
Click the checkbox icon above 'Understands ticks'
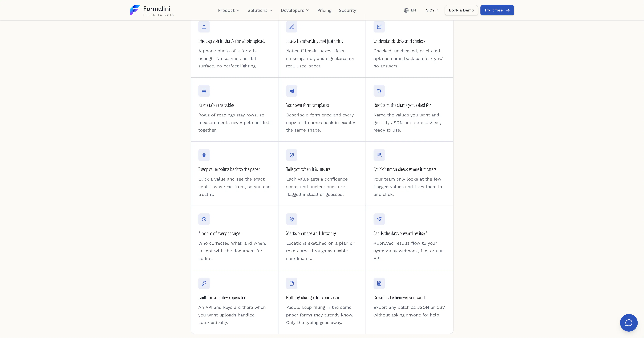coord(379,27)
